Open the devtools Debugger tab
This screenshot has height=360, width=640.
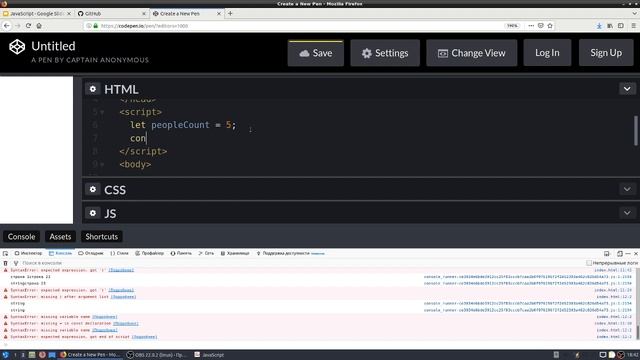91,253
